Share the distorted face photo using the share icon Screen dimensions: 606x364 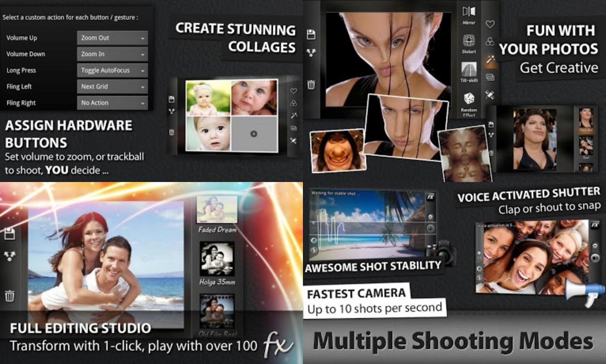311,53
